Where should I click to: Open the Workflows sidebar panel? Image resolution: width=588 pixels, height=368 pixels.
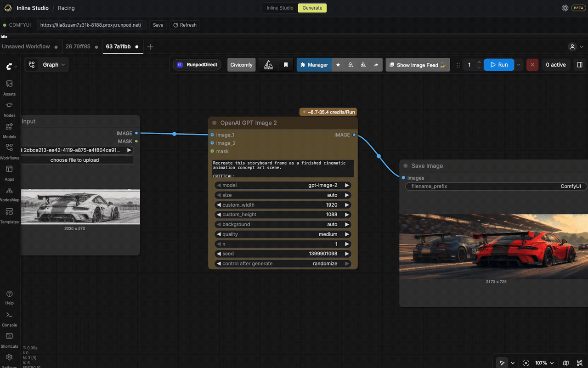coord(9,151)
